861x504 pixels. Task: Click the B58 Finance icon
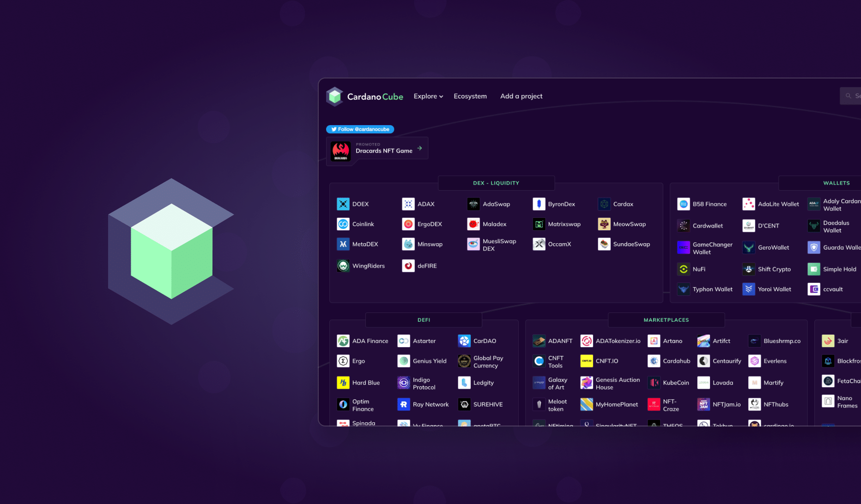coord(684,204)
